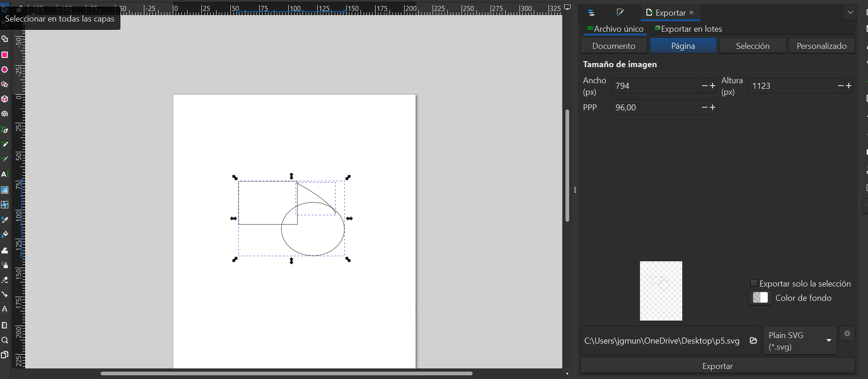Enable Exportar solo la selección checkbox
868x379 pixels.
[x=754, y=283]
